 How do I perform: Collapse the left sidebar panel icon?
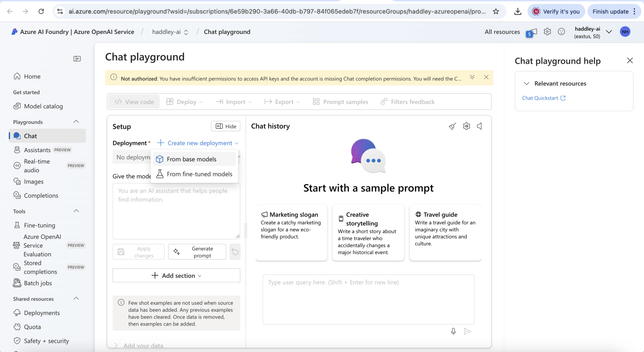point(77,59)
